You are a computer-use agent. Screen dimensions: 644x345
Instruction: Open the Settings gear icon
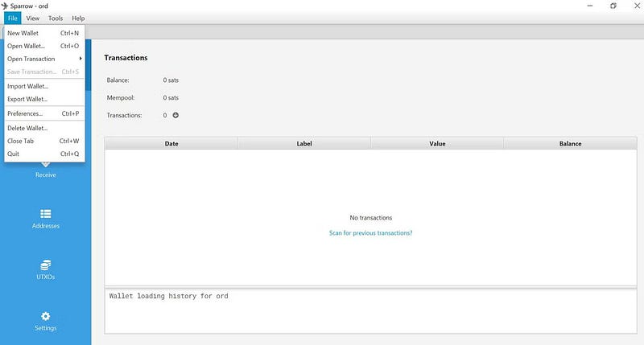46,316
